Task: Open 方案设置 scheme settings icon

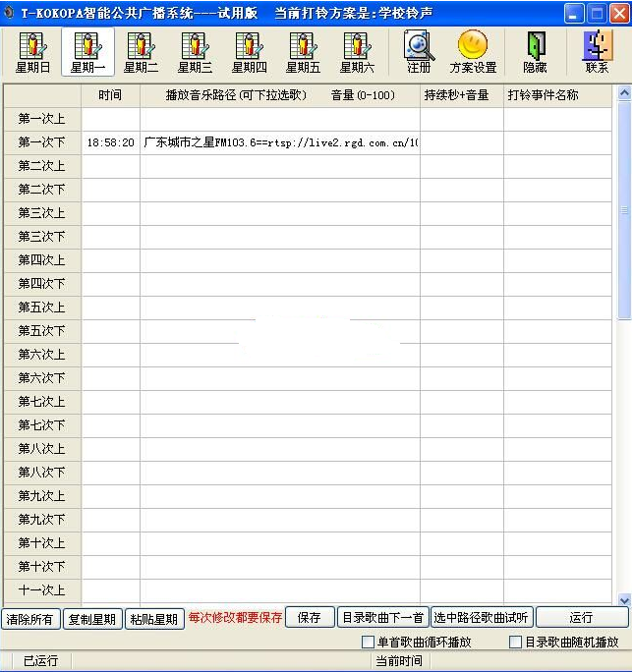Action: (x=473, y=51)
